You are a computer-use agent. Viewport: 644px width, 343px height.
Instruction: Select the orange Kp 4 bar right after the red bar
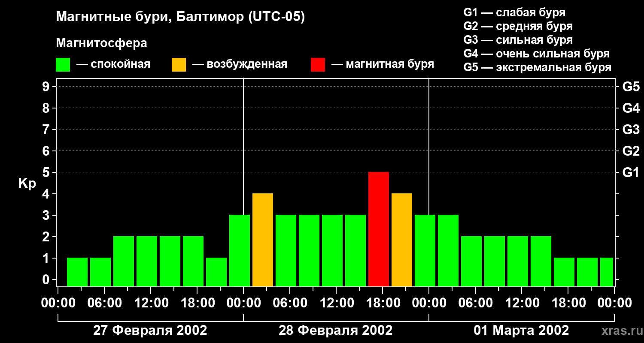pyautogui.click(x=402, y=240)
